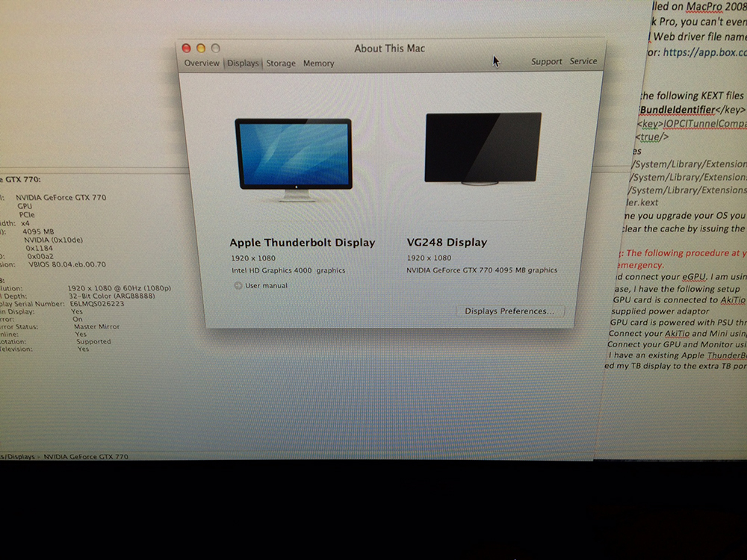This screenshot has width=747, height=560.
Task: Click the Intel HD Graphics 4000 graphics text
Action: pos(288,270)
